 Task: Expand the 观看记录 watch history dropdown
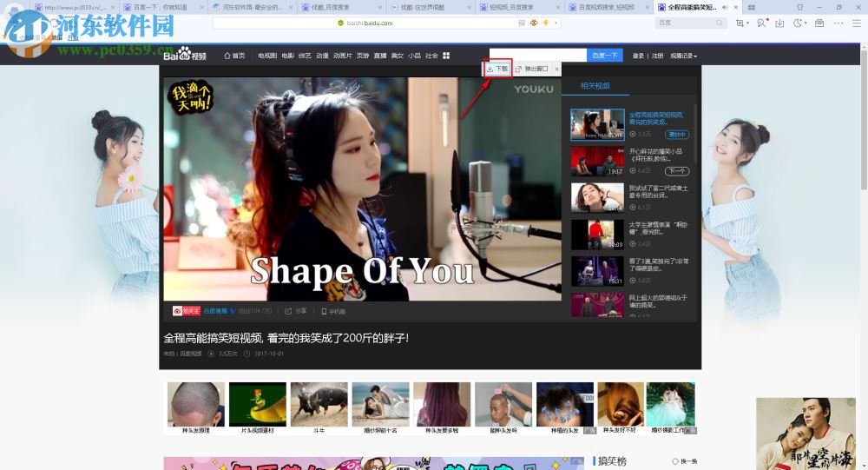pos(684,56)
